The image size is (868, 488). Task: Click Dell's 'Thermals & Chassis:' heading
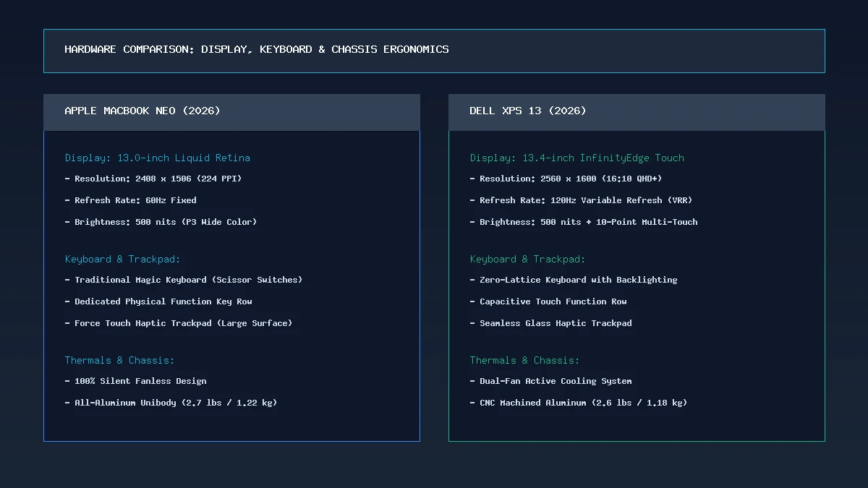[524, 360]
